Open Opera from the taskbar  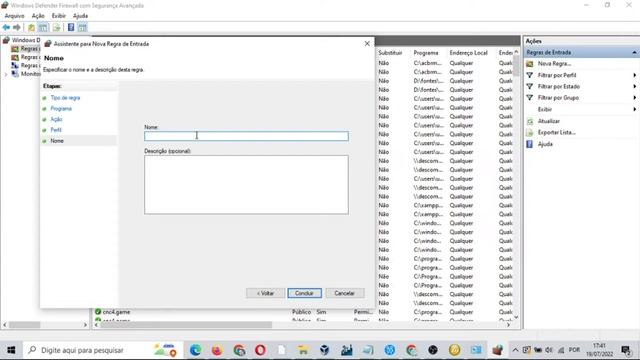pos(260,350)
